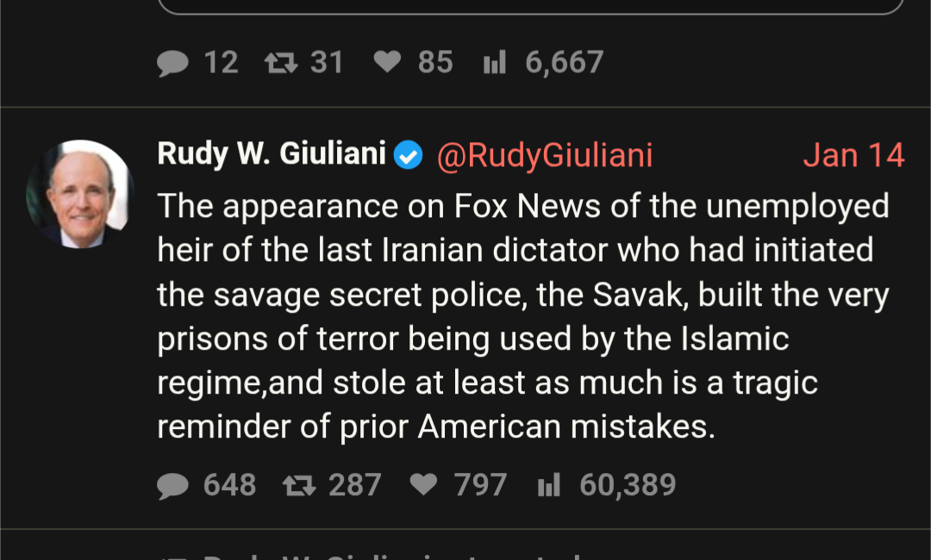The width and height of the screenshot is (931, 560).
Task: Click the 6,667 view count number
Action: pyautogui.click(x=565, y=63)
